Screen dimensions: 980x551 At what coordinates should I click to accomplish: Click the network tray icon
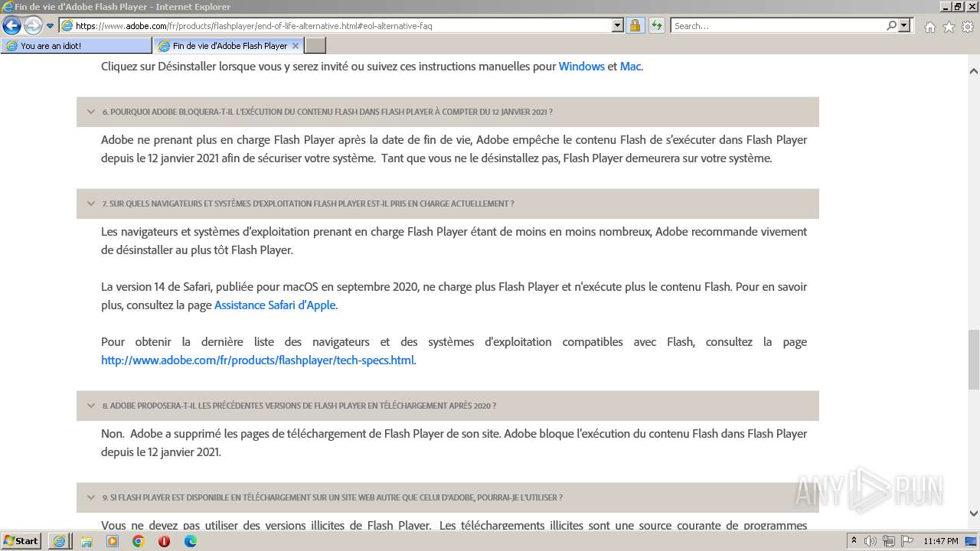(x=888, y=542)
